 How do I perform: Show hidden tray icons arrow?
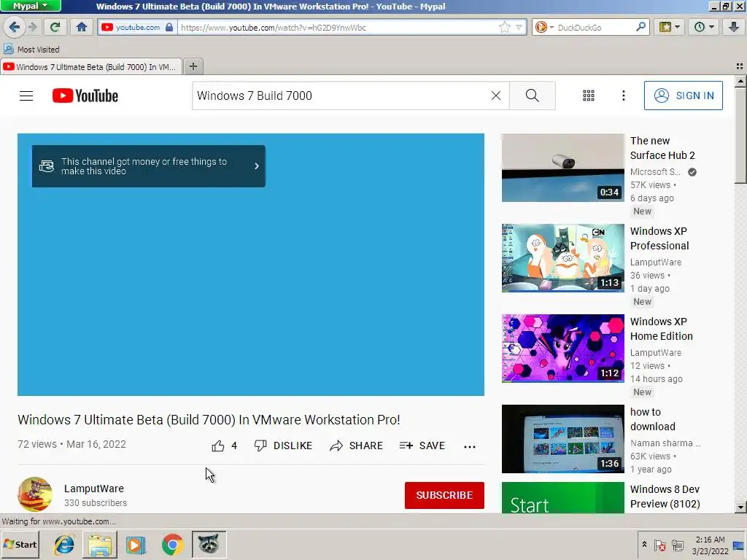click(644, 544)
